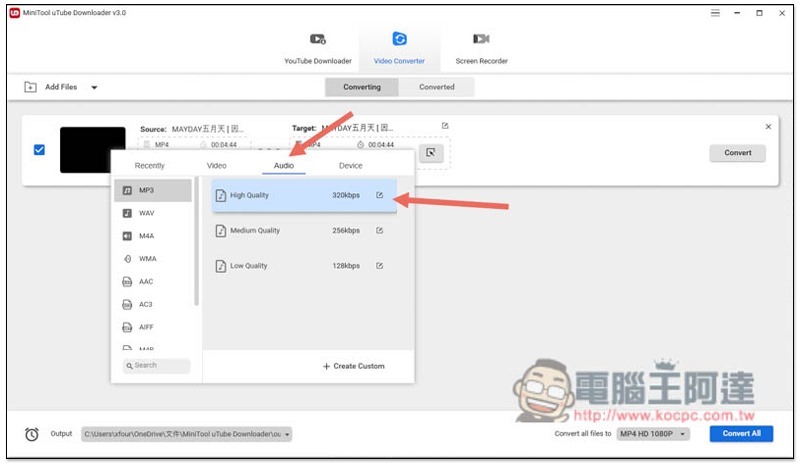The height and width of the screenshot is (464, 800).
Task: Click the Convert button
Action: click(x=737, y=153)
